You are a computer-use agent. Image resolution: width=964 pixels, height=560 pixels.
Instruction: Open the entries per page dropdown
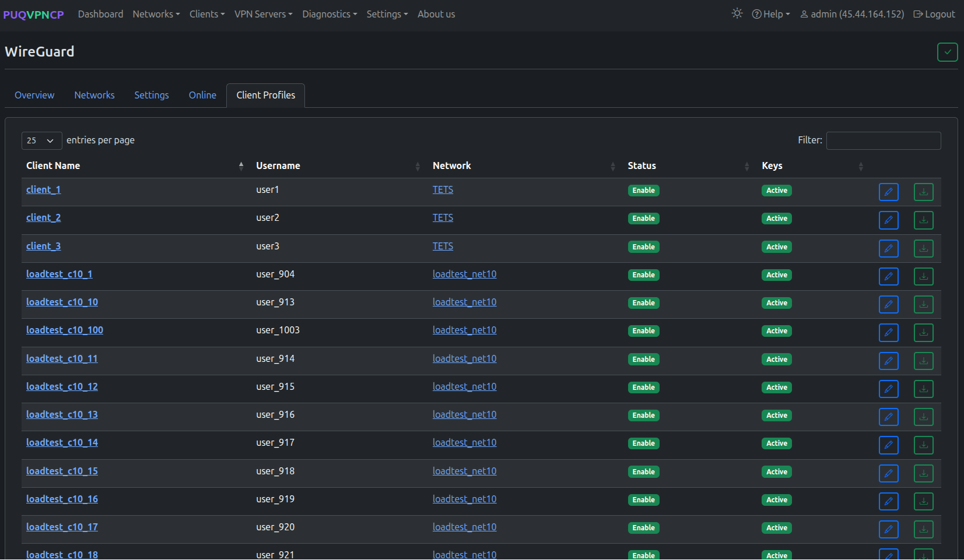click(41, 140)
